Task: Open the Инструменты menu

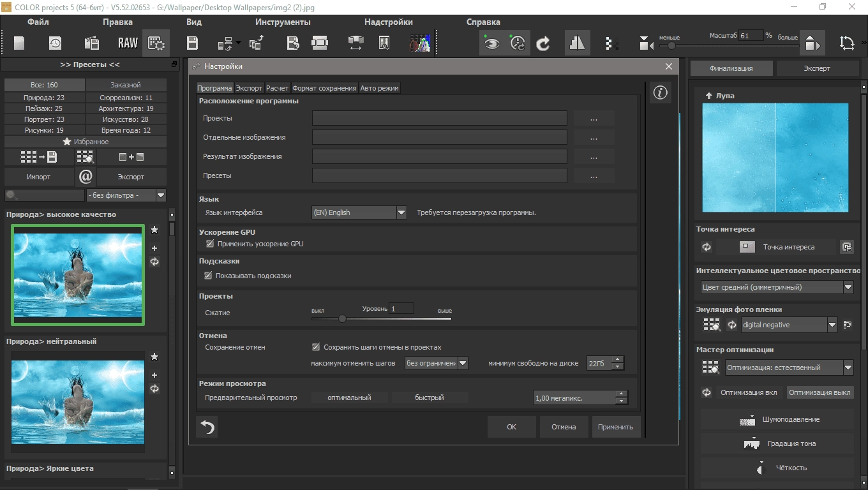Action: tap(283, 22)
